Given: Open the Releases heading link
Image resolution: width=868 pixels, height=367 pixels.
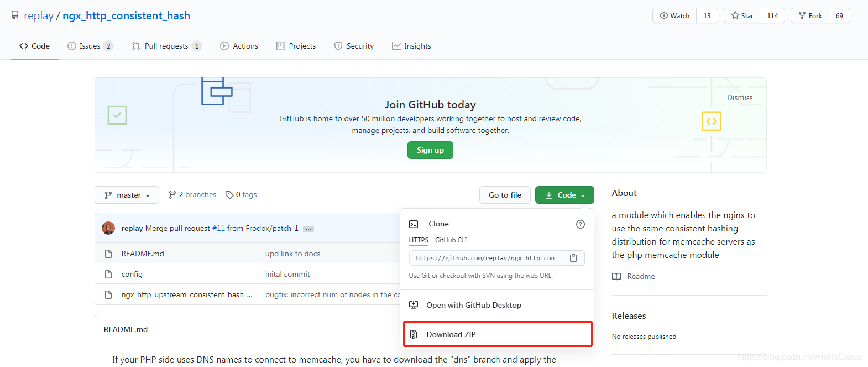Looking at the screenshot, I should tap(629, 316).
